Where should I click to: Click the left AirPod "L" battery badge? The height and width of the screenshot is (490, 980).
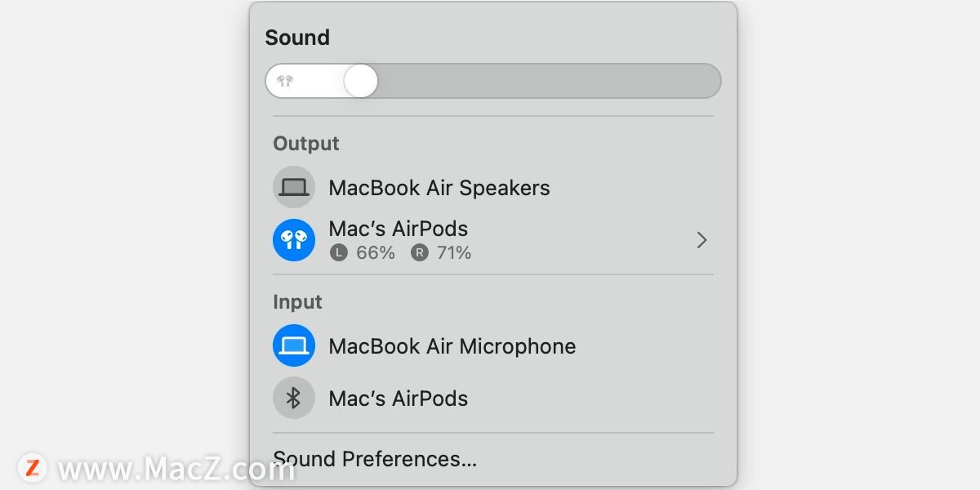[338, 253]
